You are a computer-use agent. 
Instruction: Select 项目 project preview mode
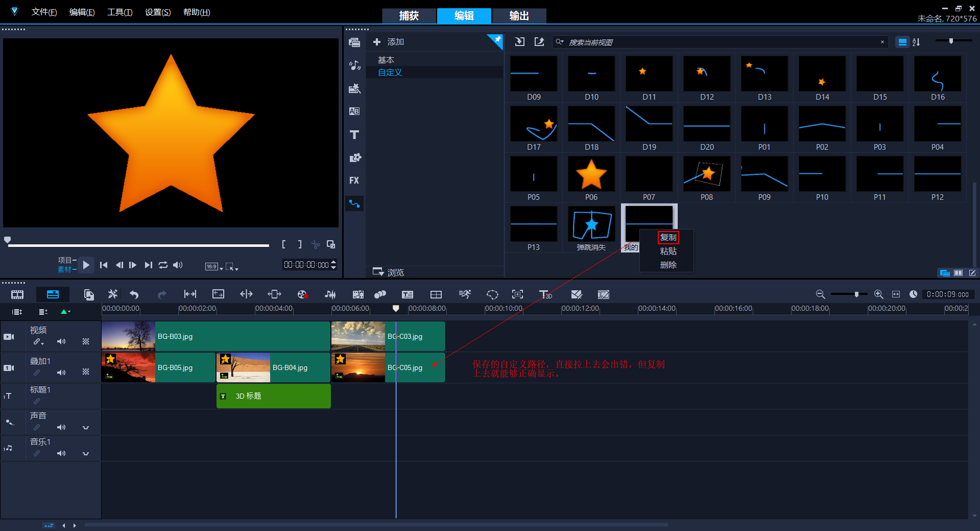tap(64, 260)
